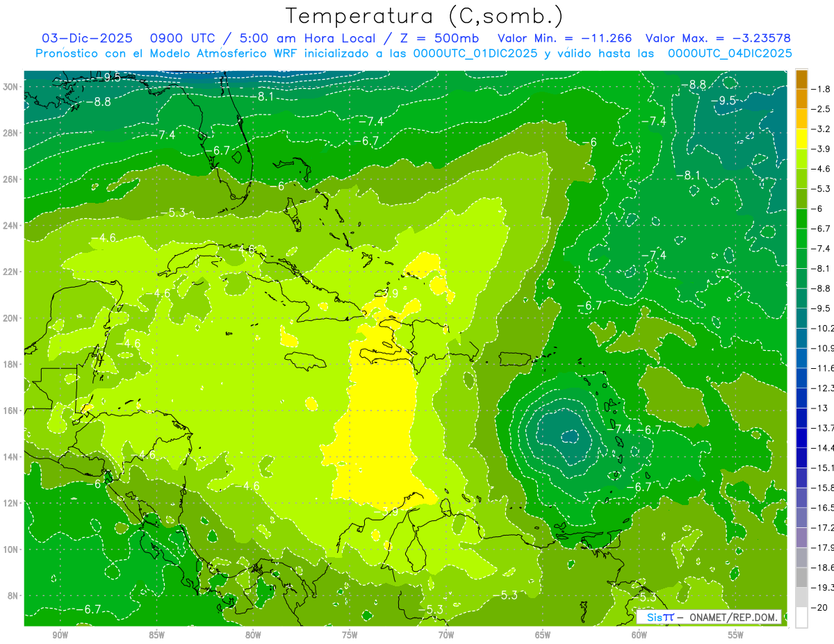The image size is (834, 644).
Task: Click the '24N' latitude axis label
Action: tap(11, 226)
